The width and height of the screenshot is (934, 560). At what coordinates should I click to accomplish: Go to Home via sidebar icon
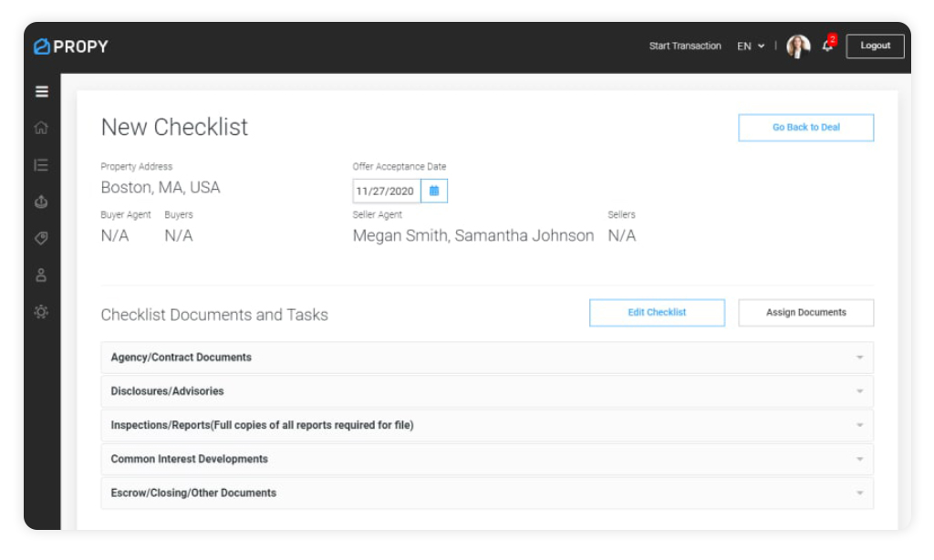41,128
